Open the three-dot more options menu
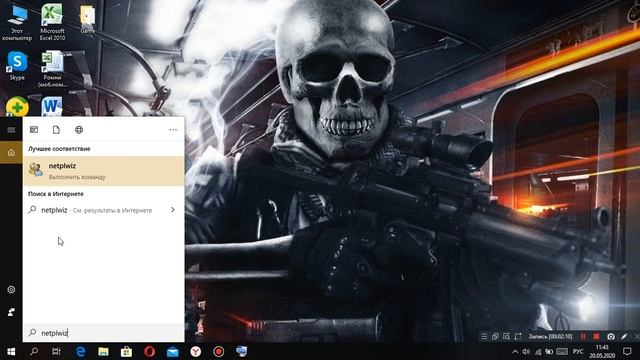Screen dimensions: 640x360 coord(173,130)
